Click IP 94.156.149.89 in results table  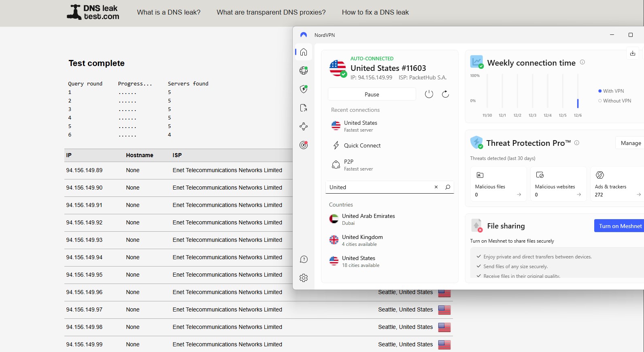(x=84, y=170)
